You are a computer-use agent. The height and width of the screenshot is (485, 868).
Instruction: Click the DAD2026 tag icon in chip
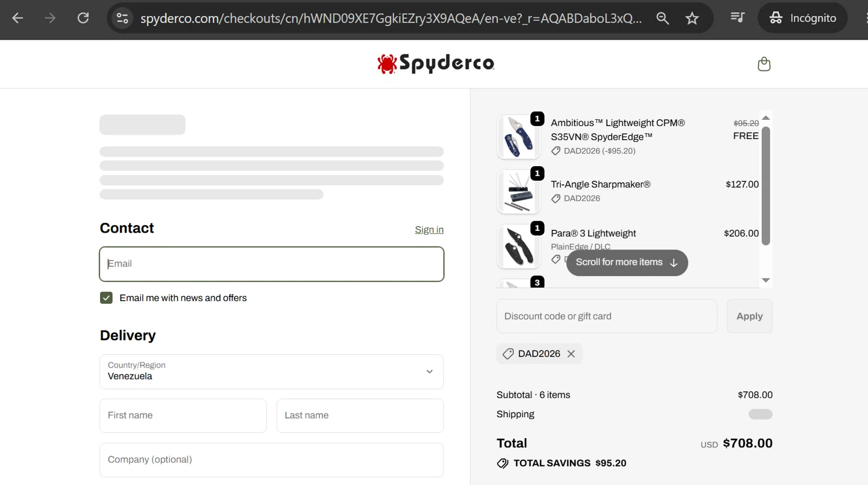click(508, 354)
